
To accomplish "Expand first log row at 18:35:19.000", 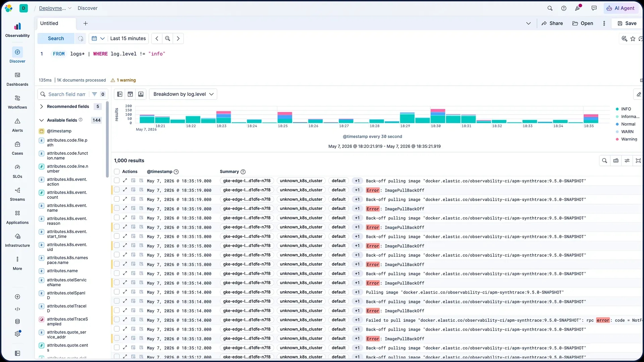I will point(125,181).
